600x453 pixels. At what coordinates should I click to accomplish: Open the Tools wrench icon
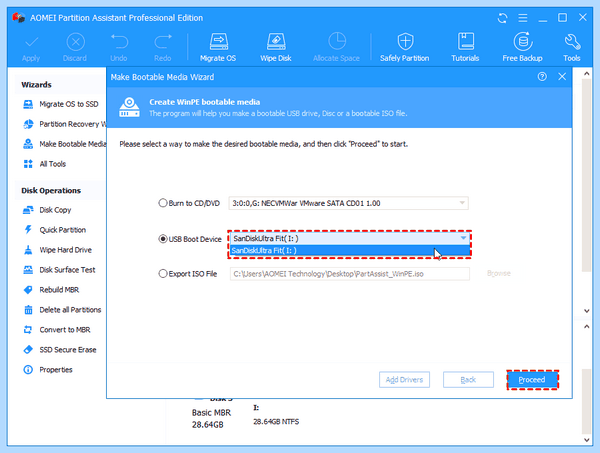click(572, 42)
